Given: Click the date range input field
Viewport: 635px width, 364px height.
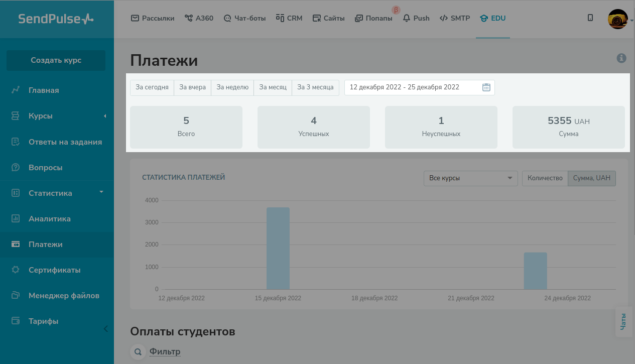Looking at the screenshot, I should click(x=419, y=87).
